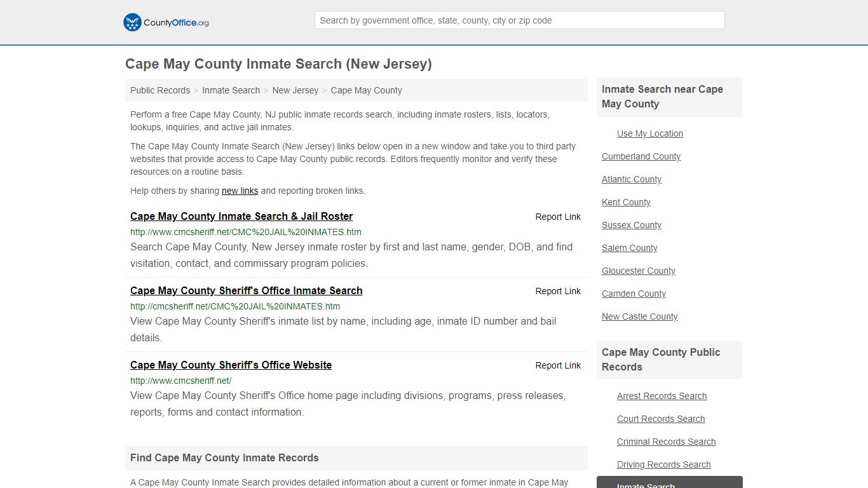Open Cape May County Inmate Search & Jail Roster

[x=241, y=216]
